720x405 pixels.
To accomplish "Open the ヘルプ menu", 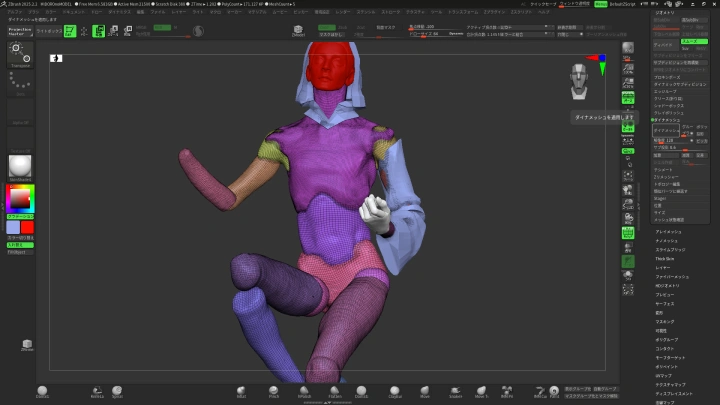I will [544, 12].
